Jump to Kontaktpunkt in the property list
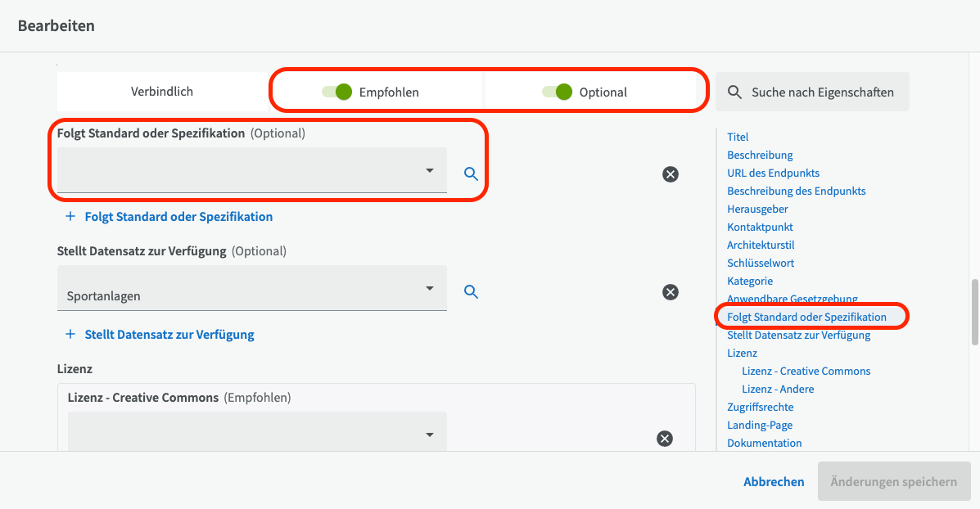Viewport: 980px width, 509px height. [x=760, y=227]
